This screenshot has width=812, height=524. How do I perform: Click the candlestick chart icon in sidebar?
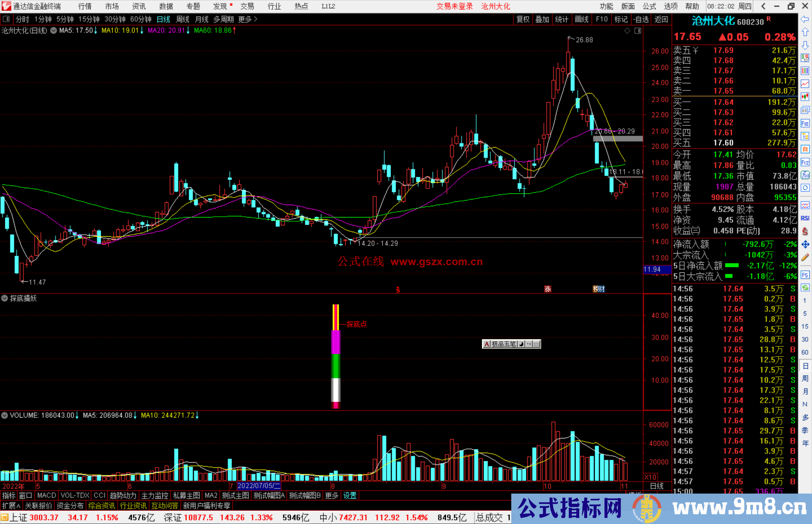805,97
